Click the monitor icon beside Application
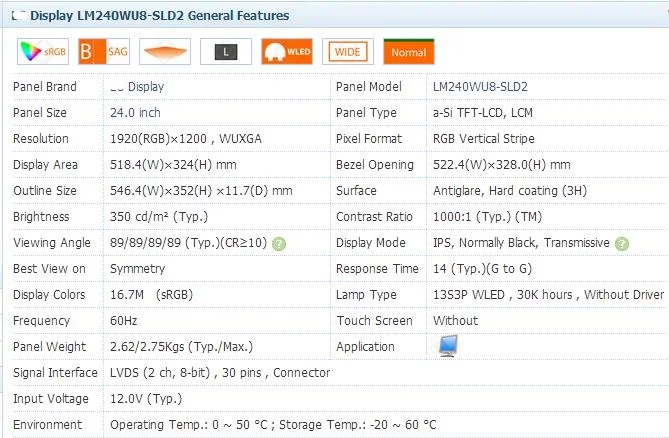 click(447, 346)
